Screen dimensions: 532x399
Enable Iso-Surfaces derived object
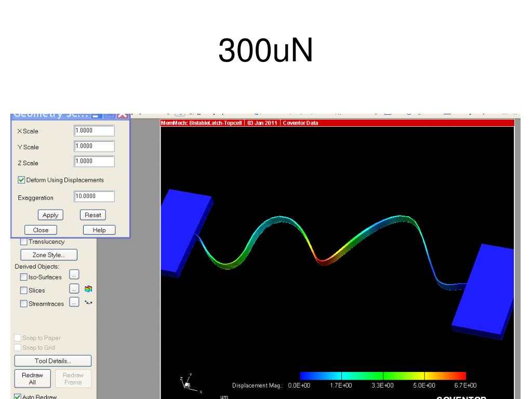click(x=24, y=277)
